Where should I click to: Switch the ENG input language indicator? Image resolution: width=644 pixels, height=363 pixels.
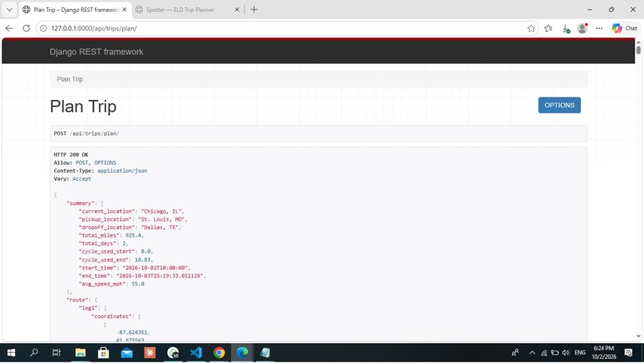tap(580, 353)
